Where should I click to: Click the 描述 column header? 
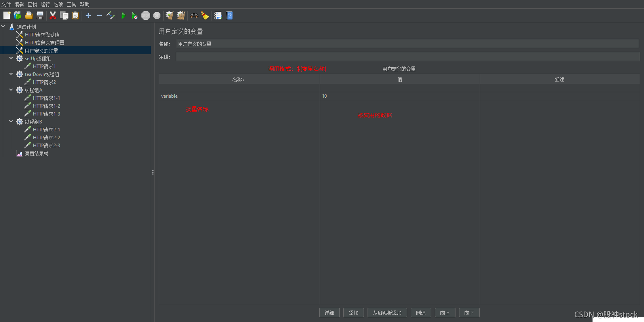coord(560,80)
